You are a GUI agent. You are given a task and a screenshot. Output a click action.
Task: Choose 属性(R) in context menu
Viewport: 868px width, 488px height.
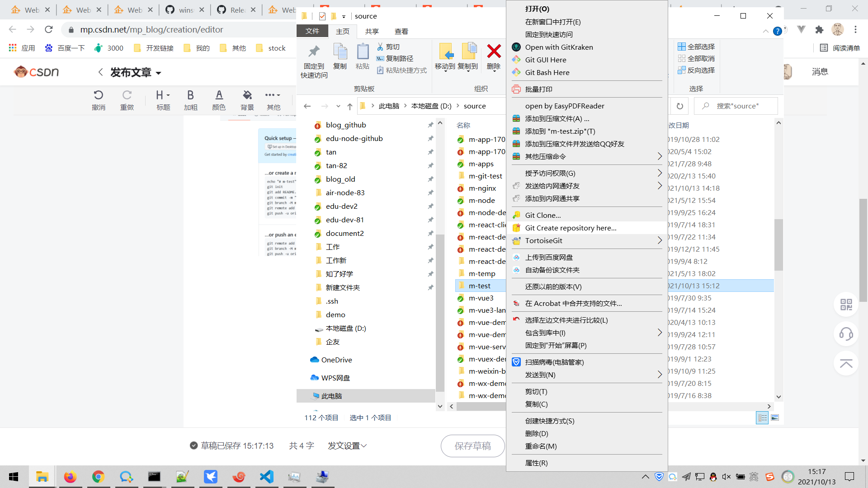[x=536, y=463]
